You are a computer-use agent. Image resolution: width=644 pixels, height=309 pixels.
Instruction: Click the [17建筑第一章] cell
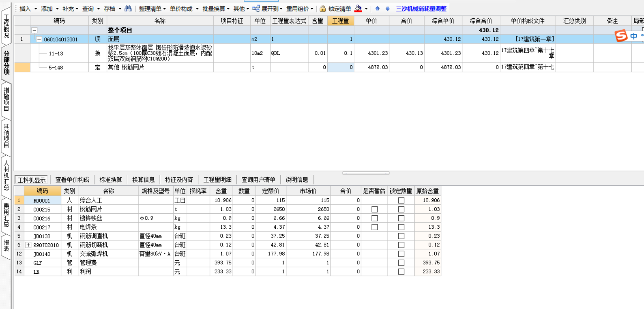528,39
